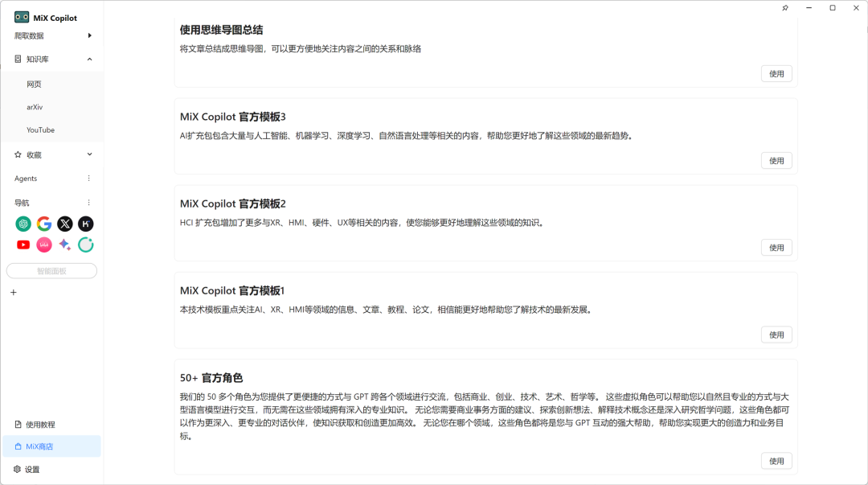Open arXiv under 知识库
The width and height of the screenshot is (868, 485).
click(35, 107)
